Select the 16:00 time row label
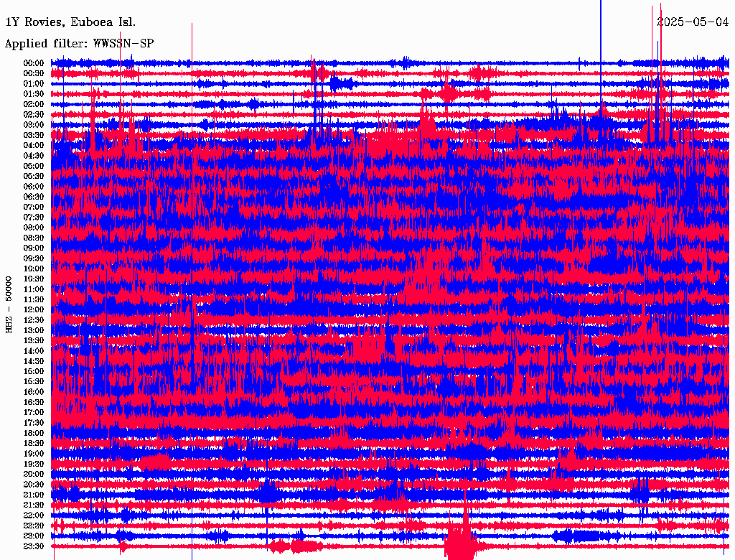Viewport: 735px width, 560px height. [34, 391]
